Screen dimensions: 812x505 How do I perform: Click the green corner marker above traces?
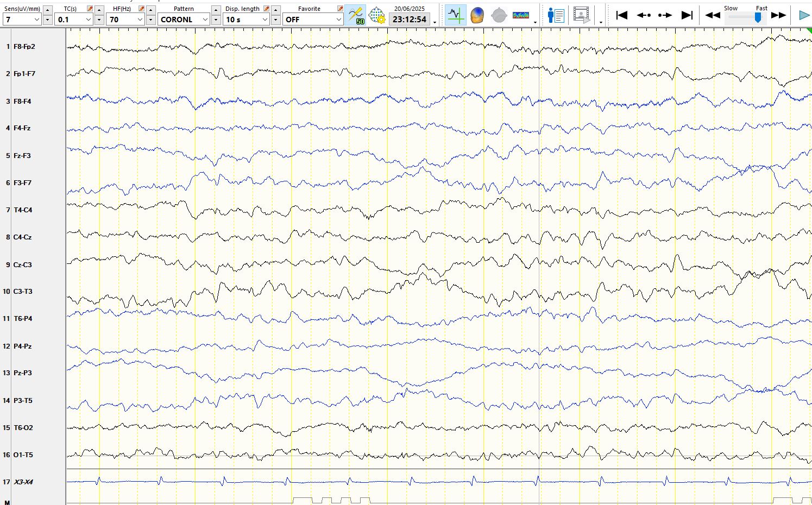(809, 30)
